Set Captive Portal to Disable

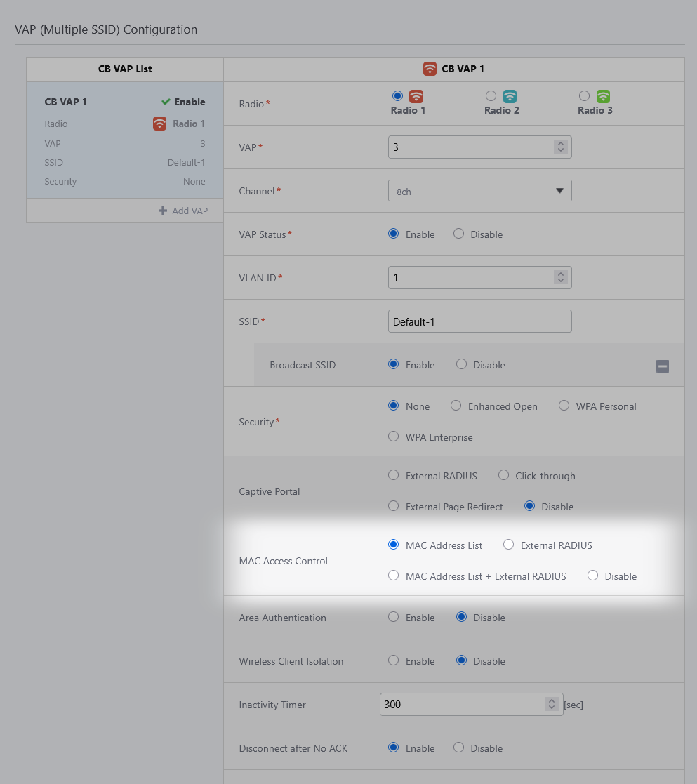point(529,506)
